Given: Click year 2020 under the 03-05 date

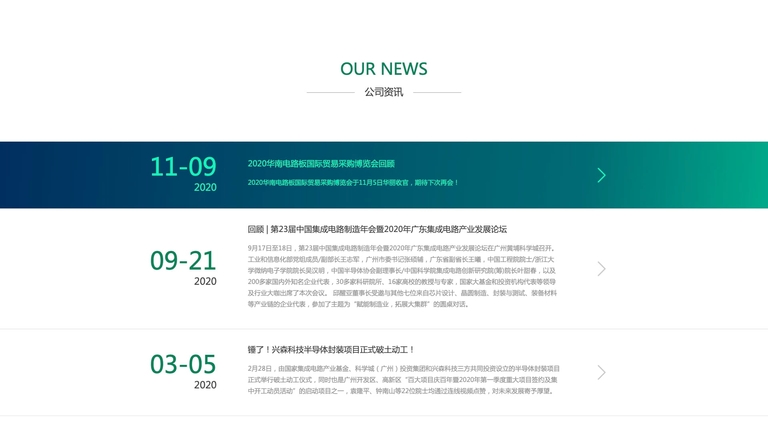Looking at the screenshot, I should (x=205, y=385).
